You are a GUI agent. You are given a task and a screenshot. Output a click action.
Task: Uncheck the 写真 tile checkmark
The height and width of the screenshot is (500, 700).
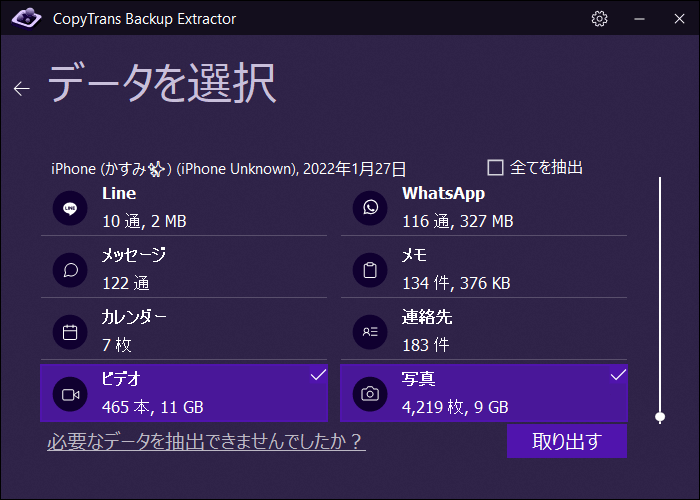[x=618, y=375]
